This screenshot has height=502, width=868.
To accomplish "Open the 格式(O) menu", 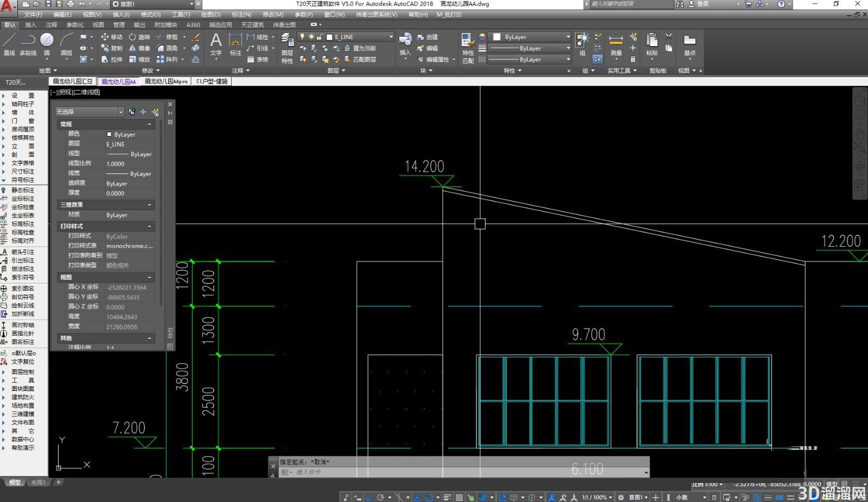I will pos(151,15).
